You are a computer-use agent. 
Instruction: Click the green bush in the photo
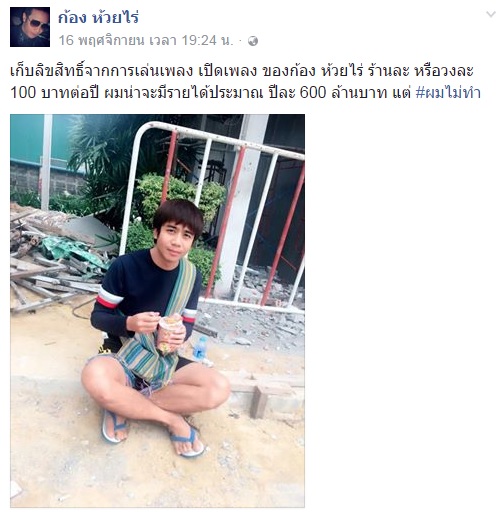[182, 197]
